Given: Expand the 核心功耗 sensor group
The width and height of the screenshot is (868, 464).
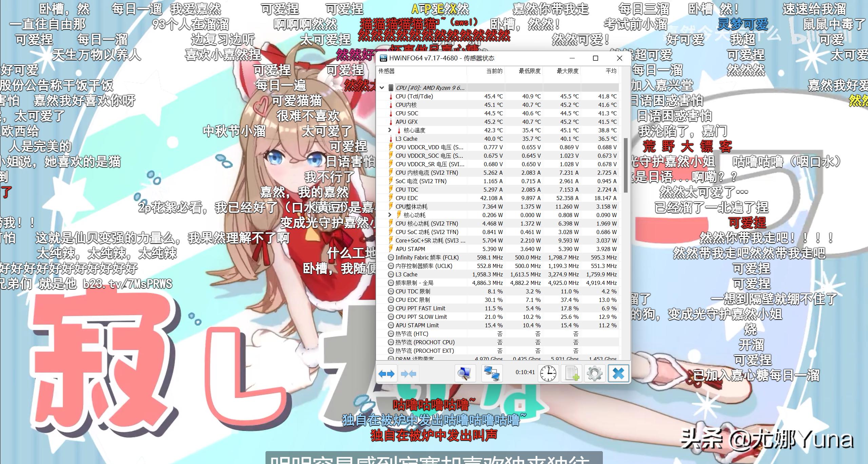Looking at the screenshot, I should click(x=390, y=215).
